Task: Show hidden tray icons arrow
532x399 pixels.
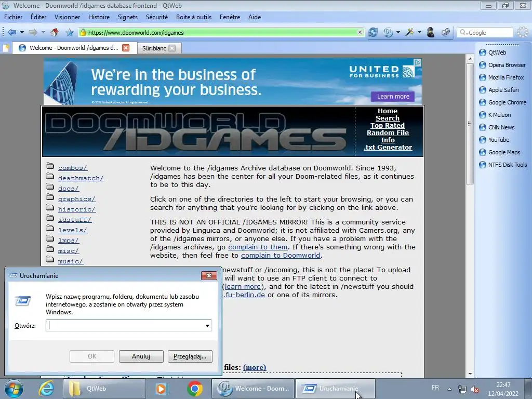Action: (x=450, y=389)
